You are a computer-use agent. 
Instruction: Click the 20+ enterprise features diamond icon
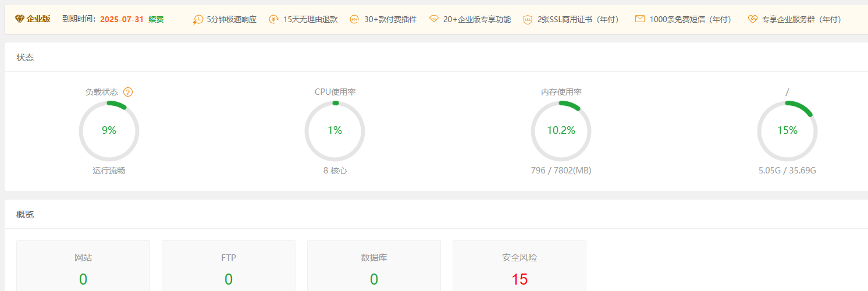[433, 19]
